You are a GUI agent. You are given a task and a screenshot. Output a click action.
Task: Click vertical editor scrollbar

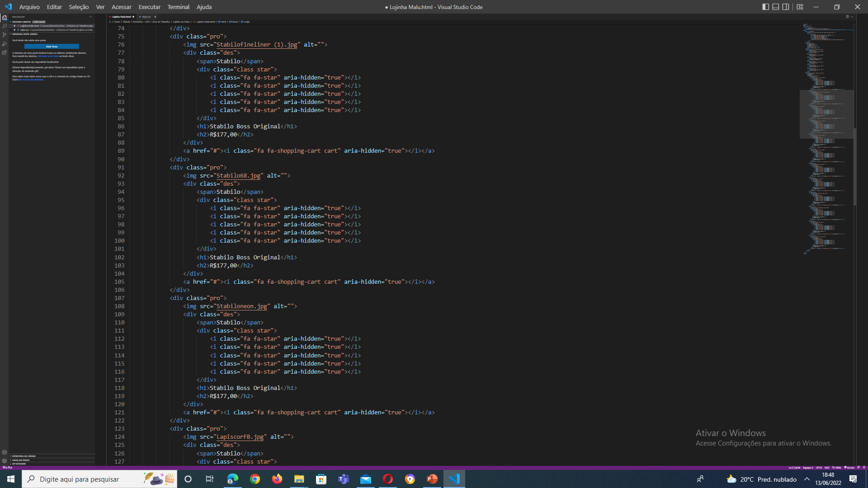855,167
